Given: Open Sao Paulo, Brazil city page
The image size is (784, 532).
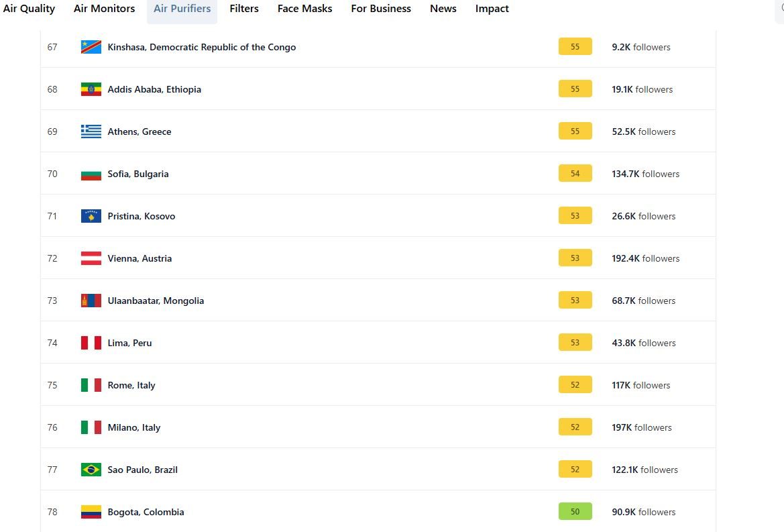Looking at the screenshot, I should pyautogui.click(x=142, y=470).
